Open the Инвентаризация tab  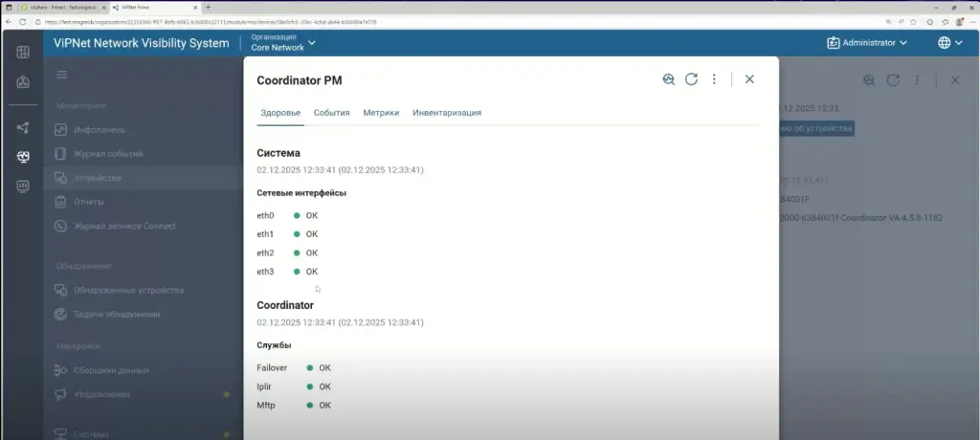[x=447, y=113]
